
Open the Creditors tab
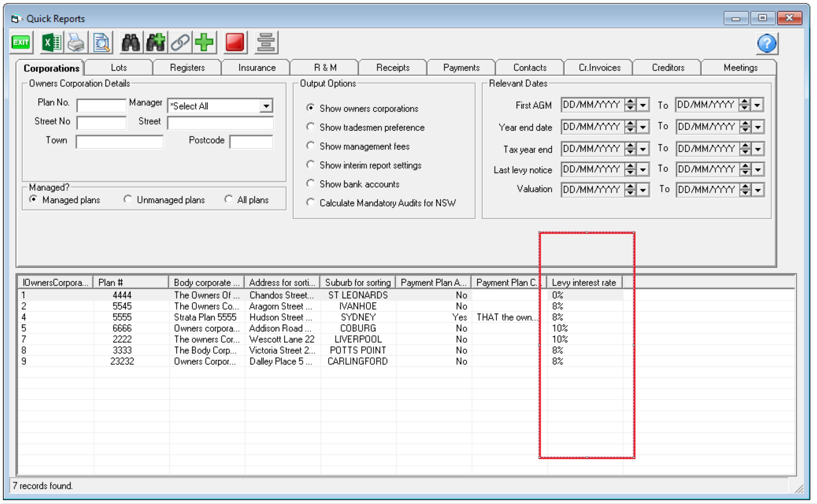(x=668, y=68)
